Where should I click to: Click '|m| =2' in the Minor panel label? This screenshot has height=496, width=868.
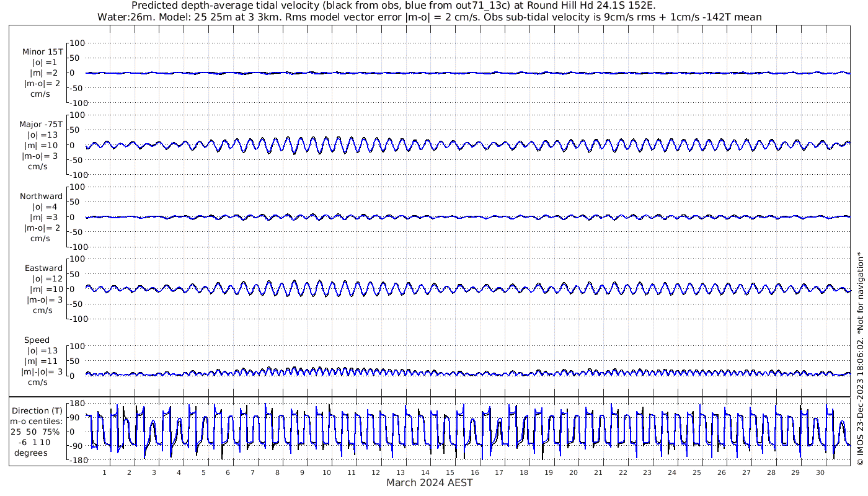click(43, 73)
